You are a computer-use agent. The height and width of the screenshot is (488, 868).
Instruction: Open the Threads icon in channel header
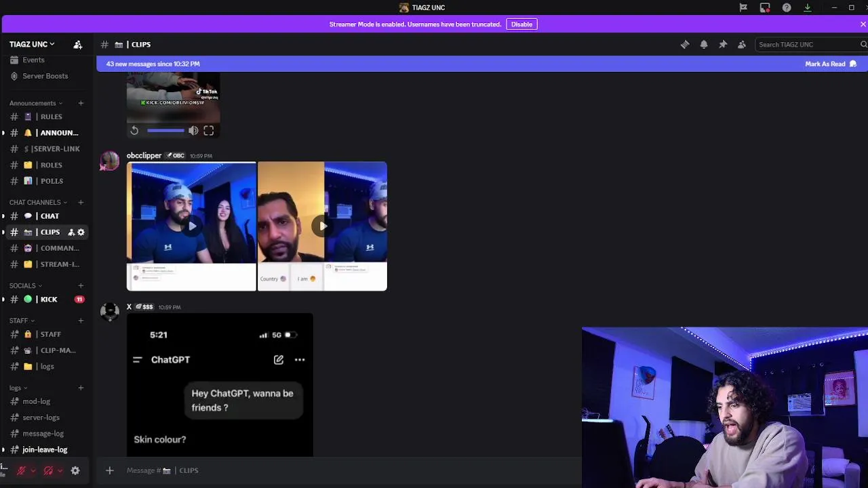685,44
